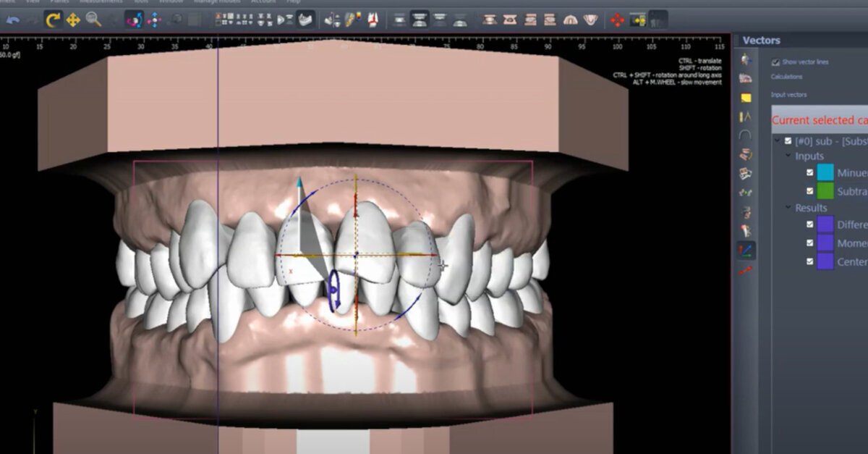Click the red crosshair centering icon
Image resolution: width=868 pixels, height=454 pixels.
[x=616, y=18]
